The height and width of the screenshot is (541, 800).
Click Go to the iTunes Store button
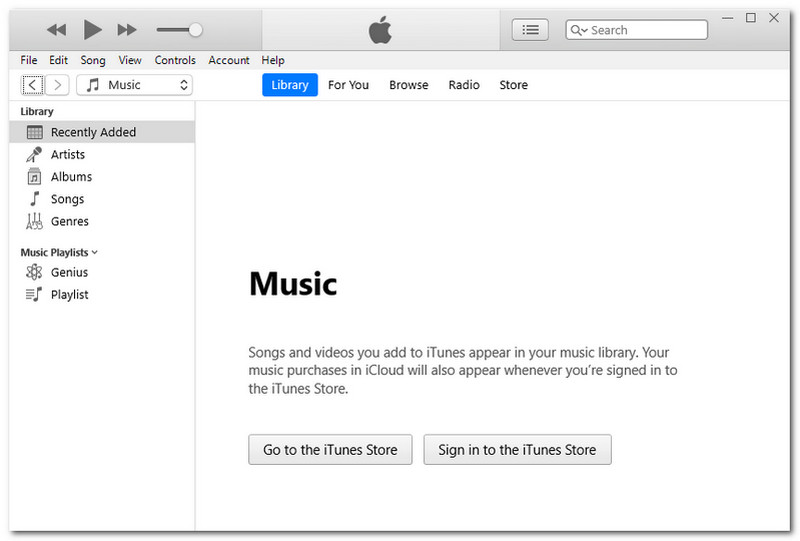330,450
